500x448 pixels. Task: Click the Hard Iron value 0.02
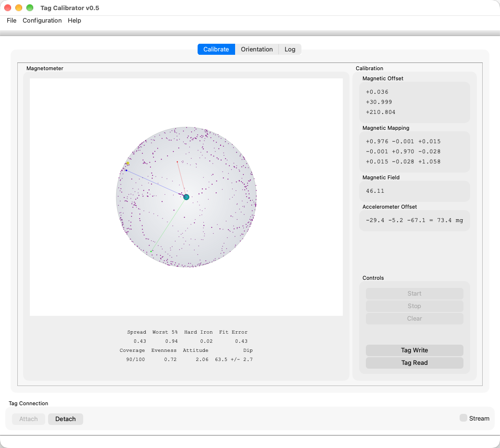click(206, 341)
